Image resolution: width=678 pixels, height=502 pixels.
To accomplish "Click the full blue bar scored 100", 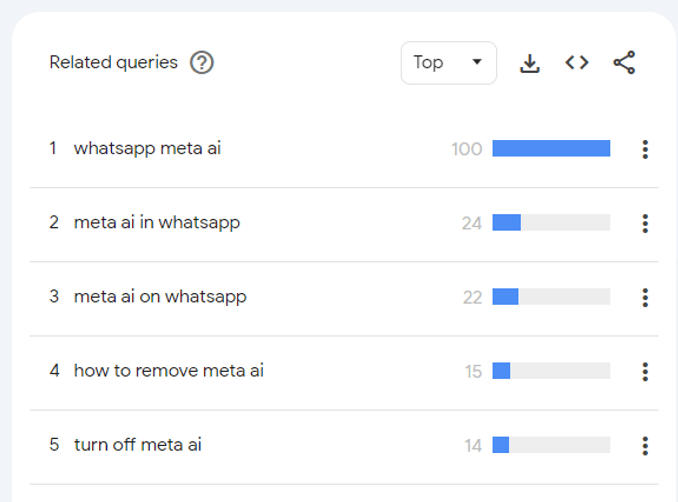I will pos(551,148).
